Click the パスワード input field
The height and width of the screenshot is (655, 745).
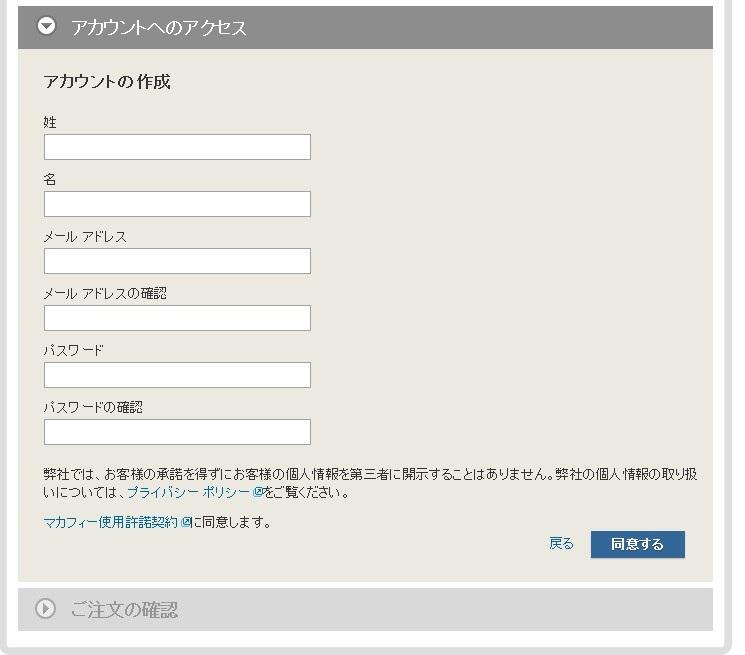point(177,375)
